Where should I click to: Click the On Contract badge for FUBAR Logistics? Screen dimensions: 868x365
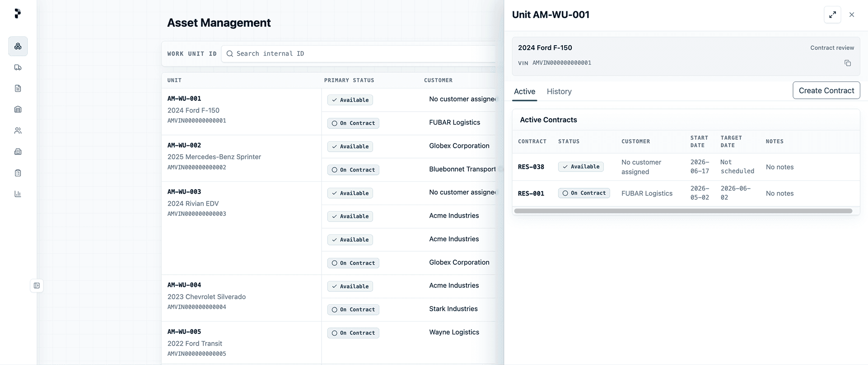tap(353, 123)
